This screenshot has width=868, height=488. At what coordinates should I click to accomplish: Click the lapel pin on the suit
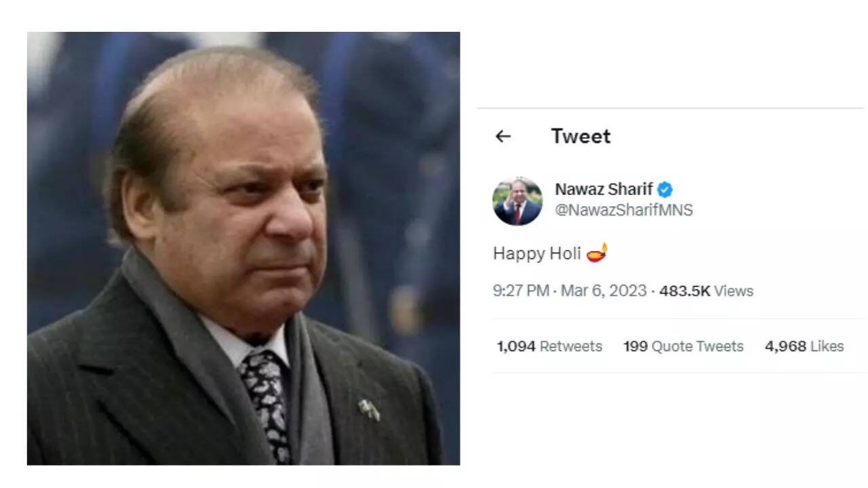point(369,409)
